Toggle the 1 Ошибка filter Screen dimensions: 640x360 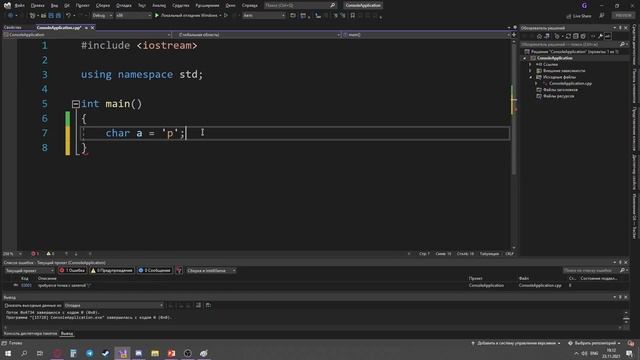click(72, 271)
